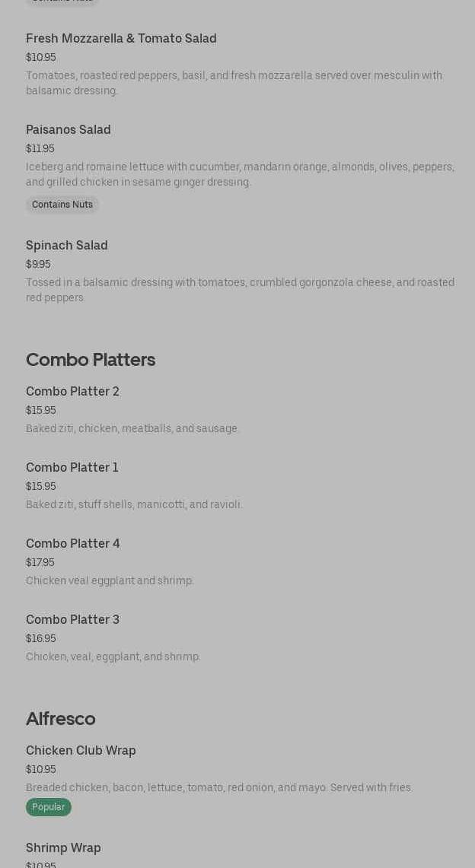Screen dimensions: 475x868
Task: Click the Combo Platters section heading
Action: pyautogui.click(x=91, y=360)
